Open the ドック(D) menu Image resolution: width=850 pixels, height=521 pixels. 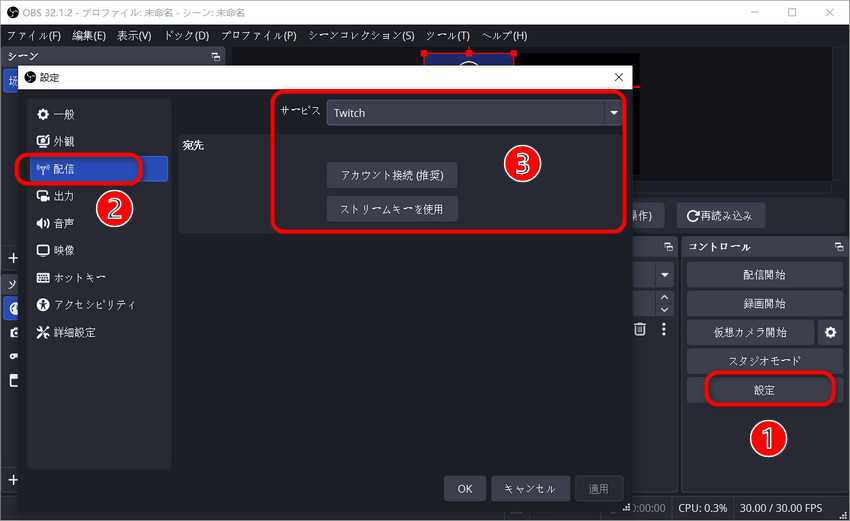pyautogui.click(x=186, y=36)
